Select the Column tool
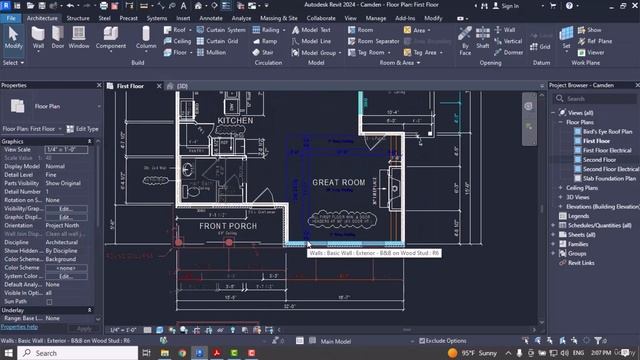The height and width of the screenshot is (360, 640). tap(146, 38)
